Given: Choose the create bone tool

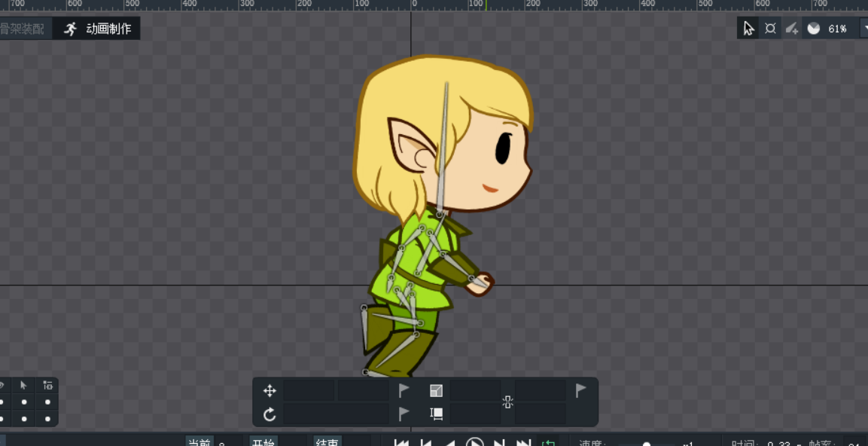Looking at the screenshot, I should click(792, 29).
